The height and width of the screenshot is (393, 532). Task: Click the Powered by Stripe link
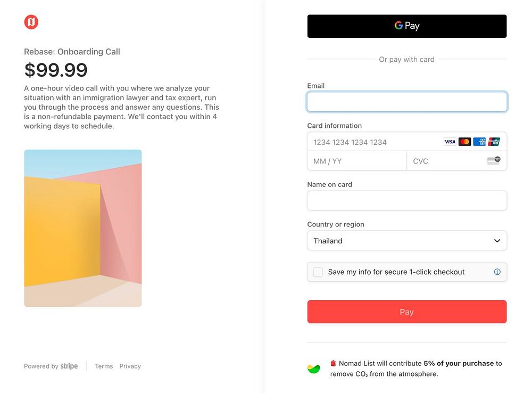tap(51, 366)
